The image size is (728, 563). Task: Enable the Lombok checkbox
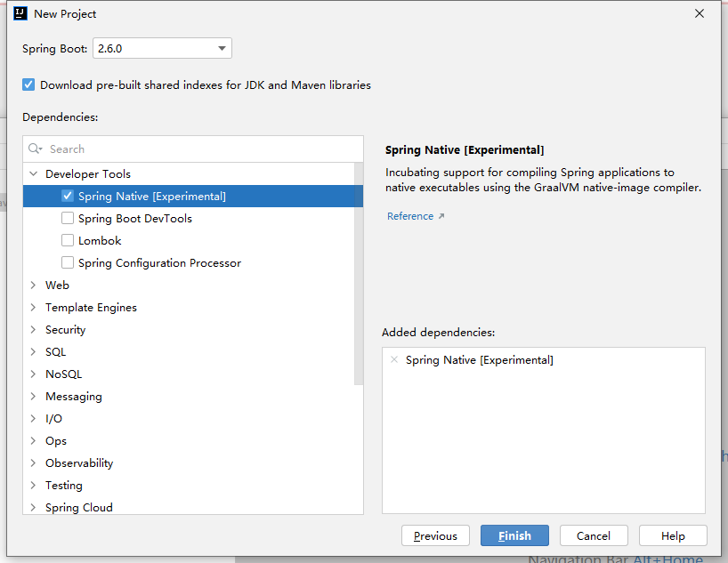tap(68, 240)
